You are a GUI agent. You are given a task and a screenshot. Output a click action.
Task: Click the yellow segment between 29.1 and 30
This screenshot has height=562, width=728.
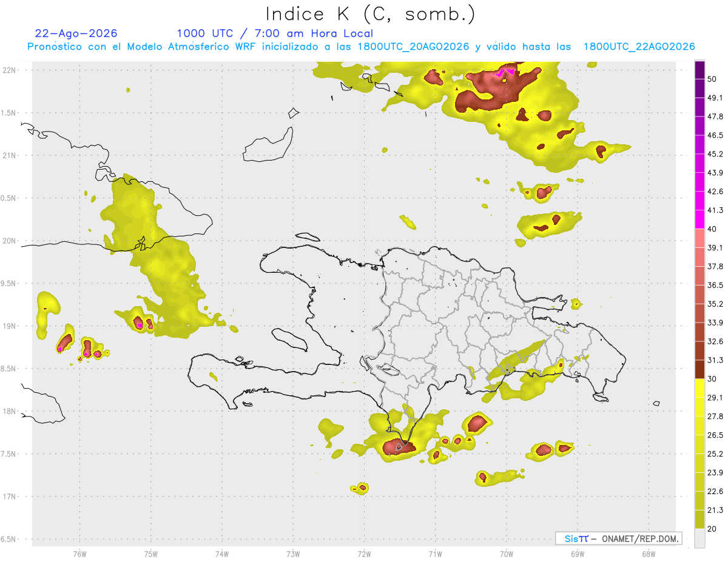(x=700, y=388)
